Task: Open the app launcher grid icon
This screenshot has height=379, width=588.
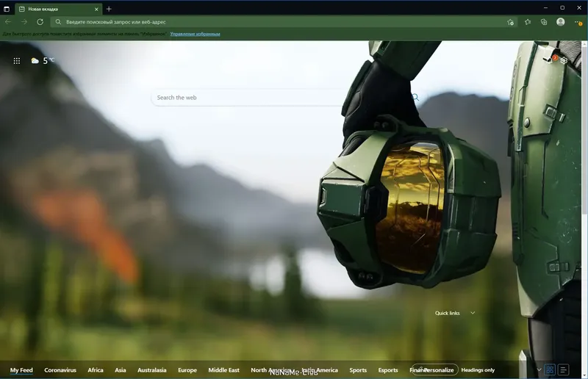Action: (x=16, y=61)
